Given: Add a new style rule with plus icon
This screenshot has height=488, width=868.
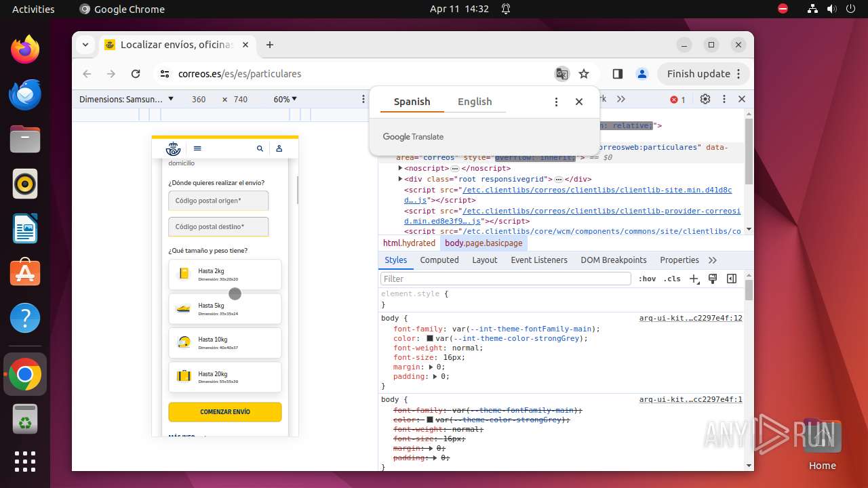Looking at the screenshot, I should 694,279.
